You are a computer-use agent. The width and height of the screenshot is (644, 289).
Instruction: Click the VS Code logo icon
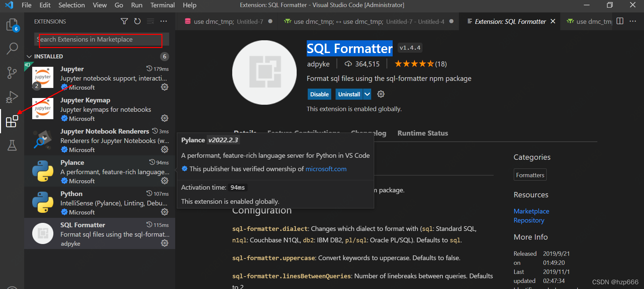(x=9, y=5)
